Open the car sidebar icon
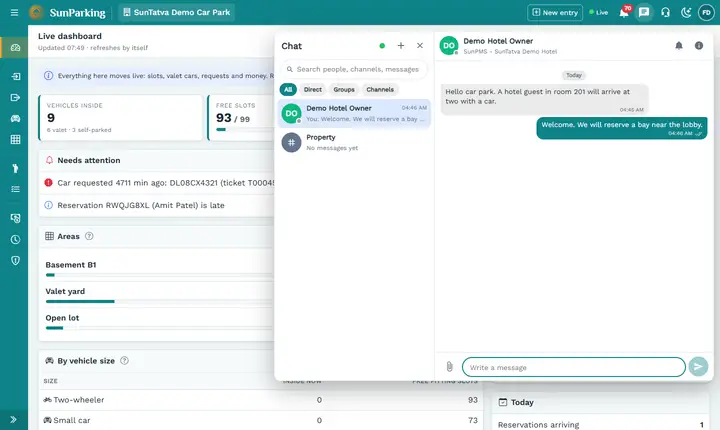The height and width of the screenshot is (430, 720). coord(15,119)
